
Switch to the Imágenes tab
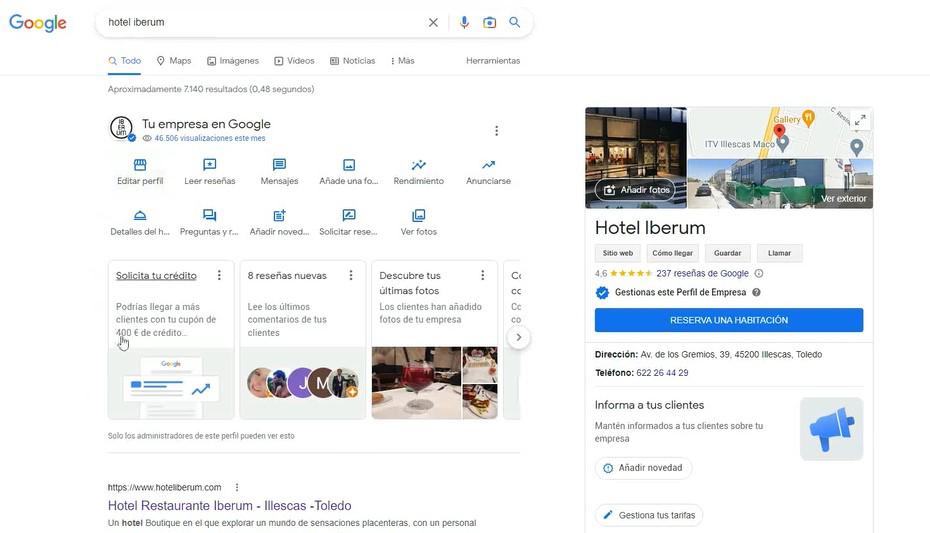pos(233,60)
